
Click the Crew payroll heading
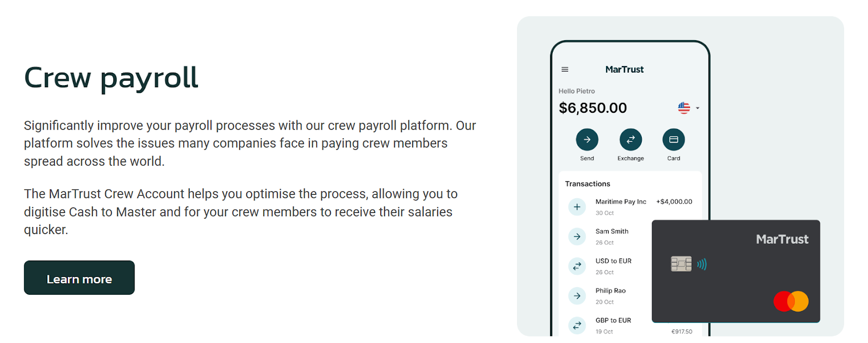[111, 77]
